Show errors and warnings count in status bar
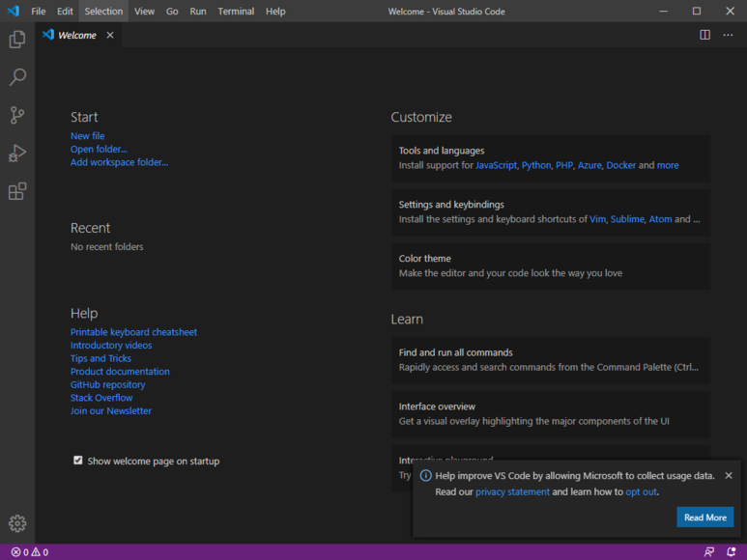This screenshot has height=560, width=747. (x=30, y=552)
